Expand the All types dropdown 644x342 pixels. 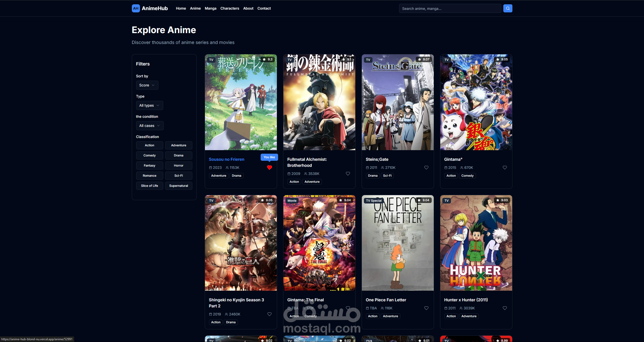click(x=149, y=105)
